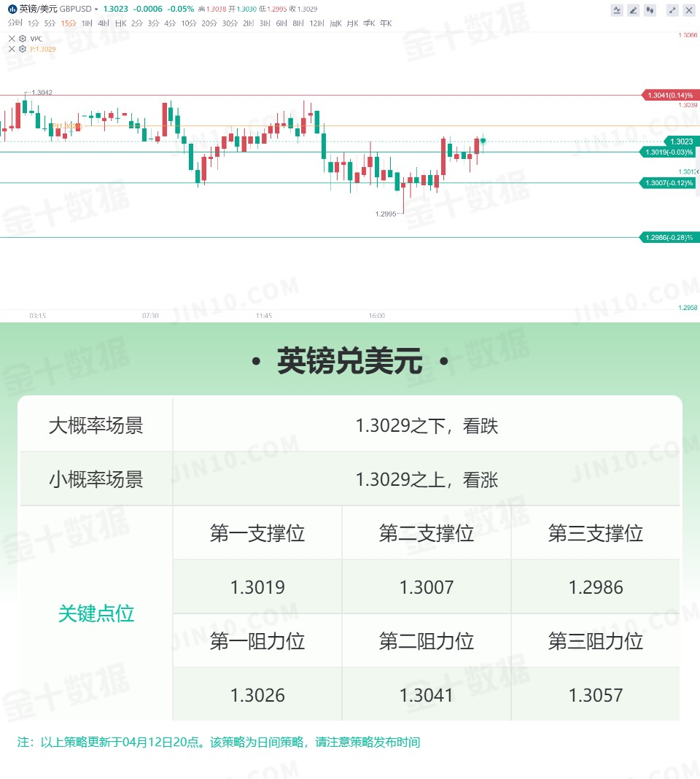Select the 日K timeframe
This screenshot has width=700, height=779.
tap(121, 23)
